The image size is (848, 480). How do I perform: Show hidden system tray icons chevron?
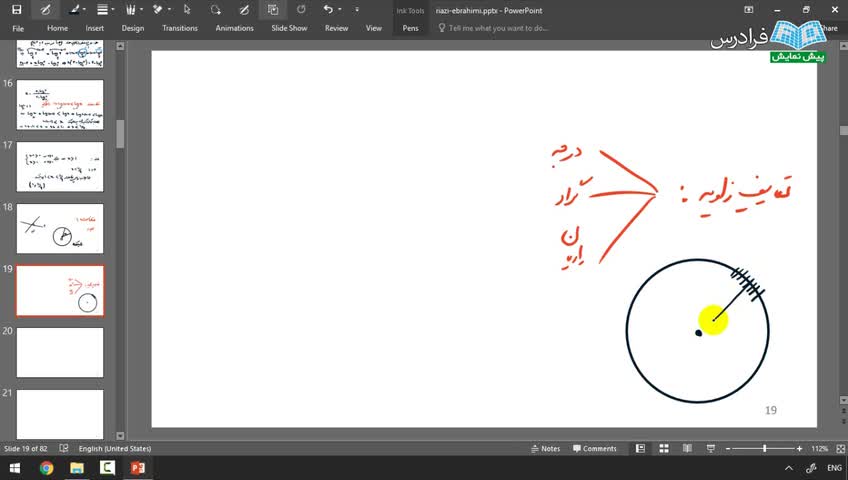point(789,468)
